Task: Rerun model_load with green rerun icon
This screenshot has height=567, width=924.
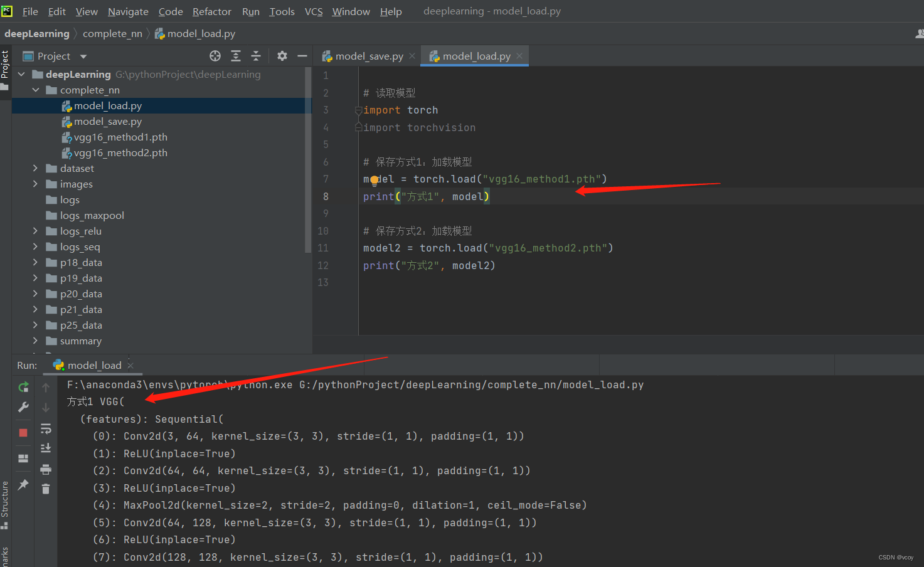Action: coord(23,387)
